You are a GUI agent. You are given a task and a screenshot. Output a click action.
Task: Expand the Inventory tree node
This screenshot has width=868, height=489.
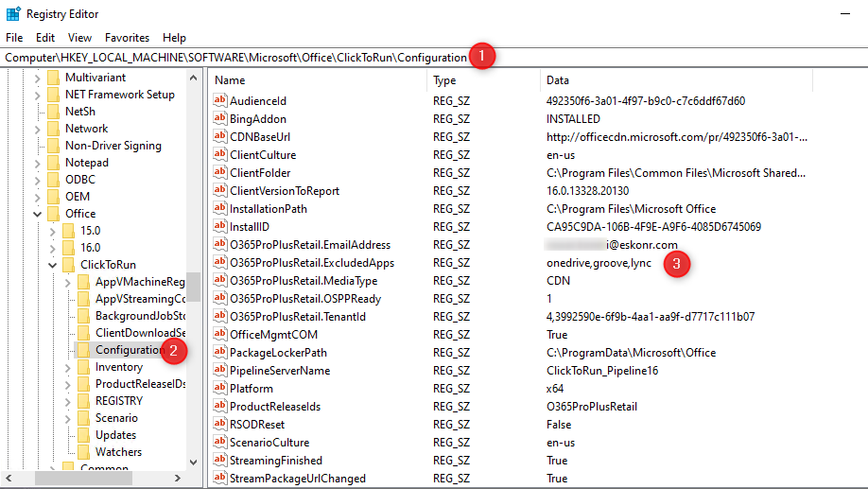67,368
